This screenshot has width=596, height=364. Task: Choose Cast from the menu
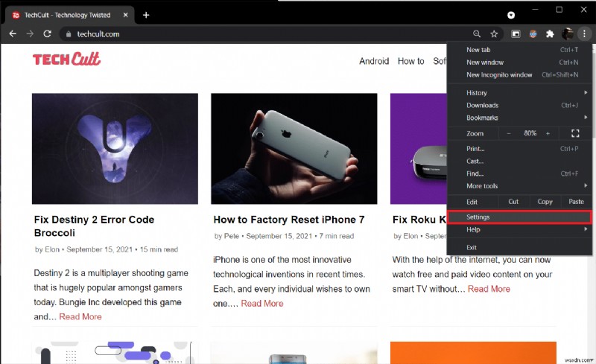(x=519, y=161)
